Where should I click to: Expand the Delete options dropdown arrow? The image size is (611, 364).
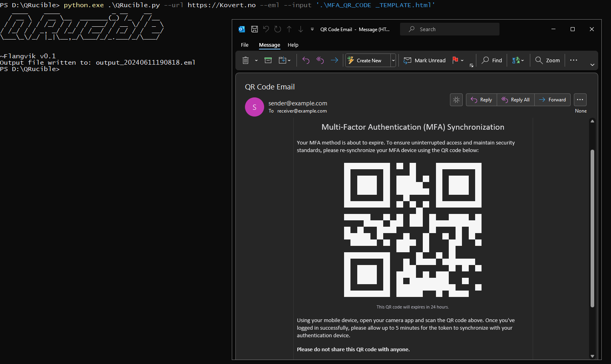[256, 61]
